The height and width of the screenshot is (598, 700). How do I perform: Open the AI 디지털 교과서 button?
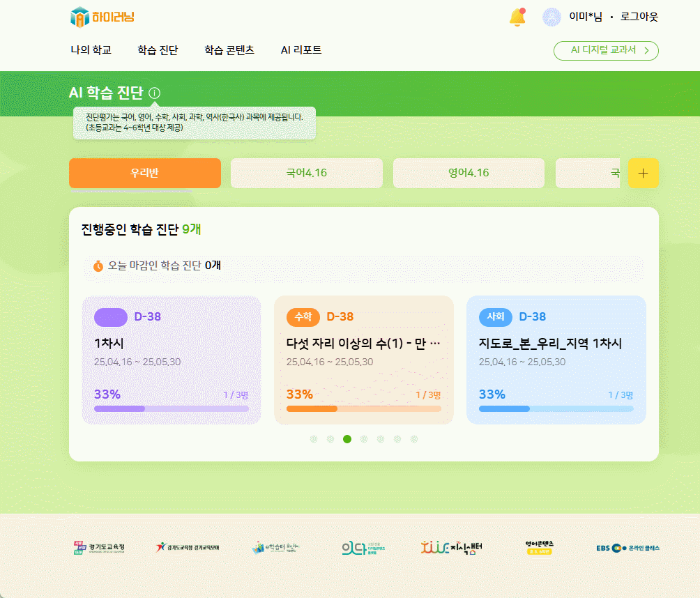[x=605, y=50]
